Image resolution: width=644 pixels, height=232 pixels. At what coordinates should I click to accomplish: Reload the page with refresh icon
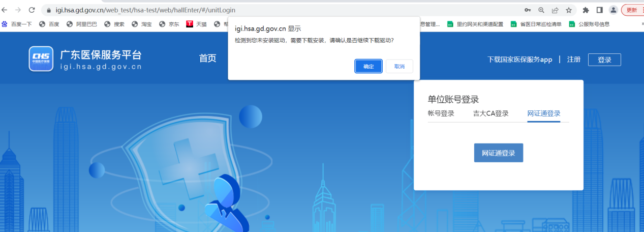pyautogui.click(x=32, y=10)
